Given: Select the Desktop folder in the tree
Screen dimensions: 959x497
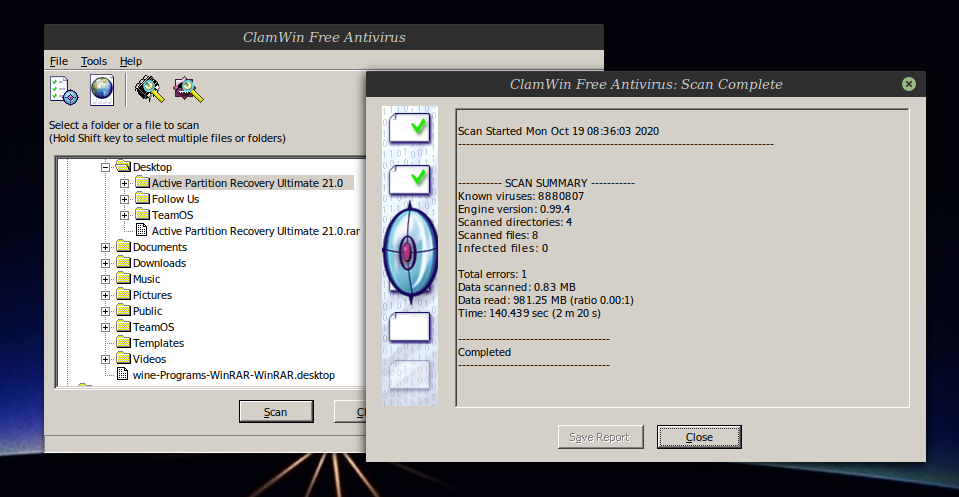Looking at the screenshot, I should 152,167.
